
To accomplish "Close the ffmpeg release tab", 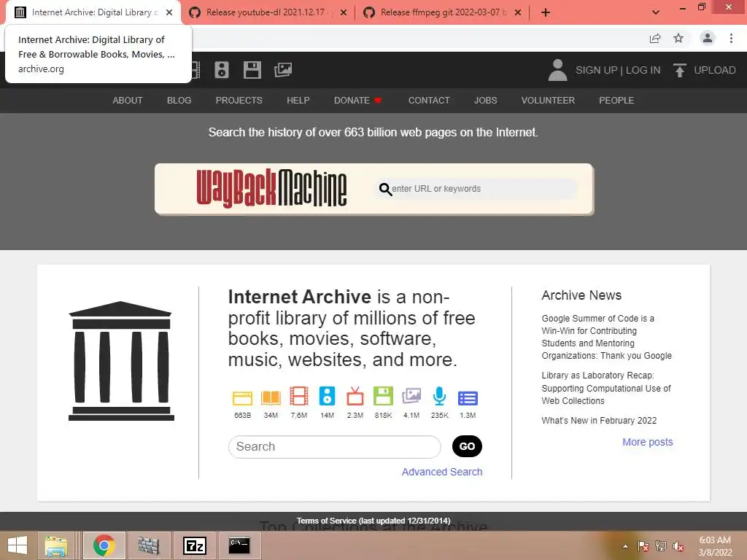I will (x=518, y=12).
